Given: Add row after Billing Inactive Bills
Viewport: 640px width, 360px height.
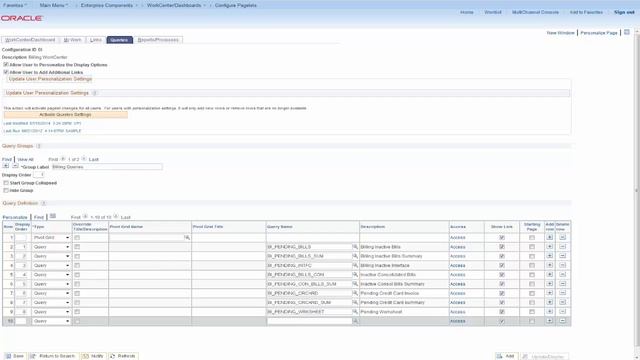Looking at the screenshot, I should coord(549,247).
